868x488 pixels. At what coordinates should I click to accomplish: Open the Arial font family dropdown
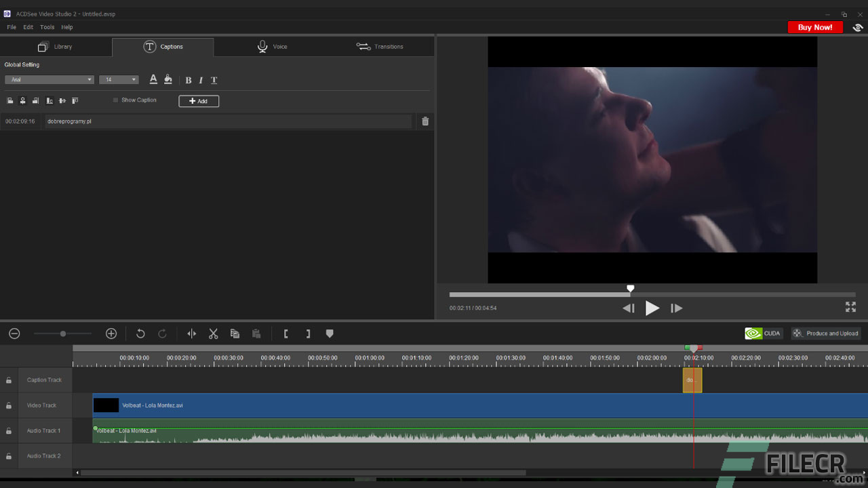[x=50, y=80]
